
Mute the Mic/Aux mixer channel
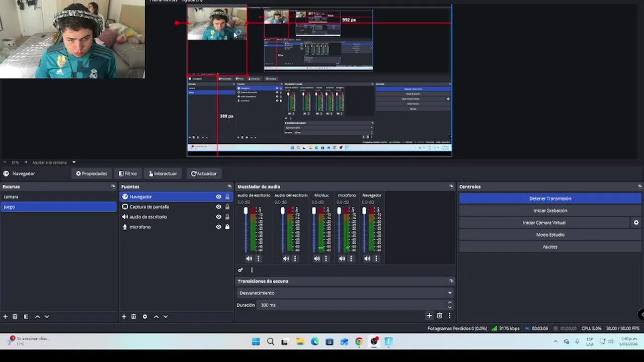point(316,258)
